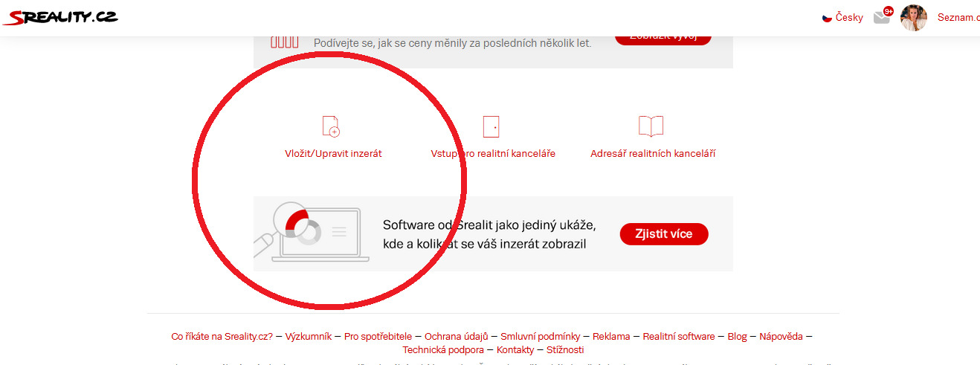Viewport: 980px width, 365px height.
Task: Click the Czech flag icon
Action: pos(827,18)
